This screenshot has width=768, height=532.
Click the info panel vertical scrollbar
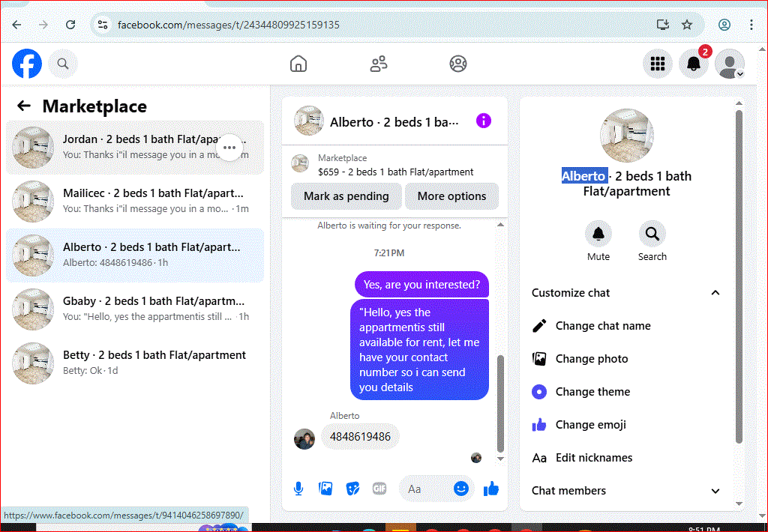[x=739, y=276]
